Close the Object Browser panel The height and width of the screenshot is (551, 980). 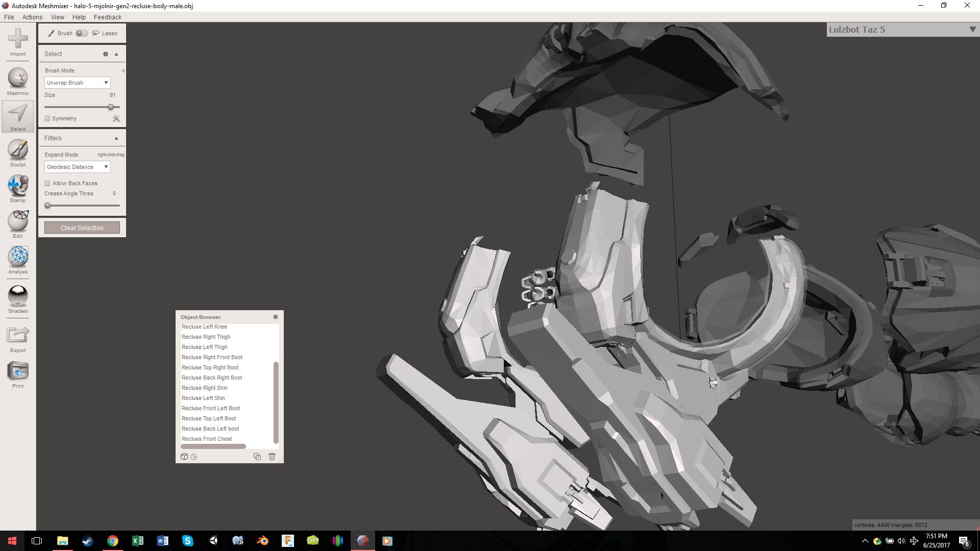click(x=276, y=317)
